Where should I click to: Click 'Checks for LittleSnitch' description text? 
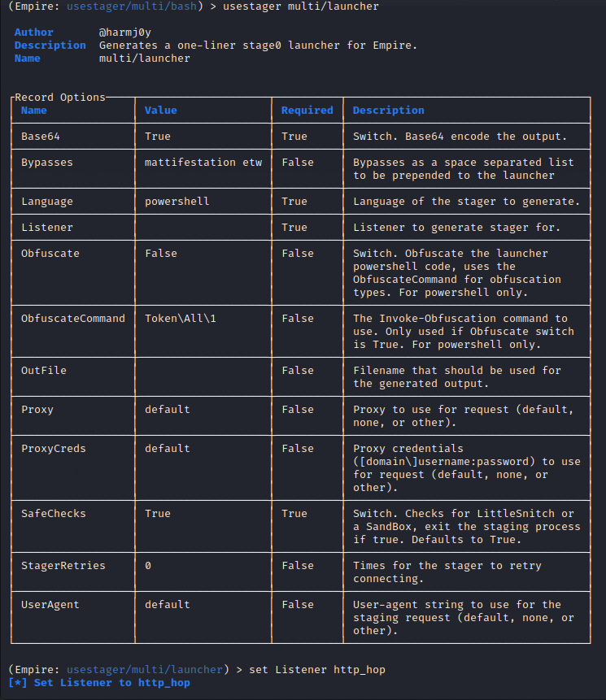pos(467,526)
